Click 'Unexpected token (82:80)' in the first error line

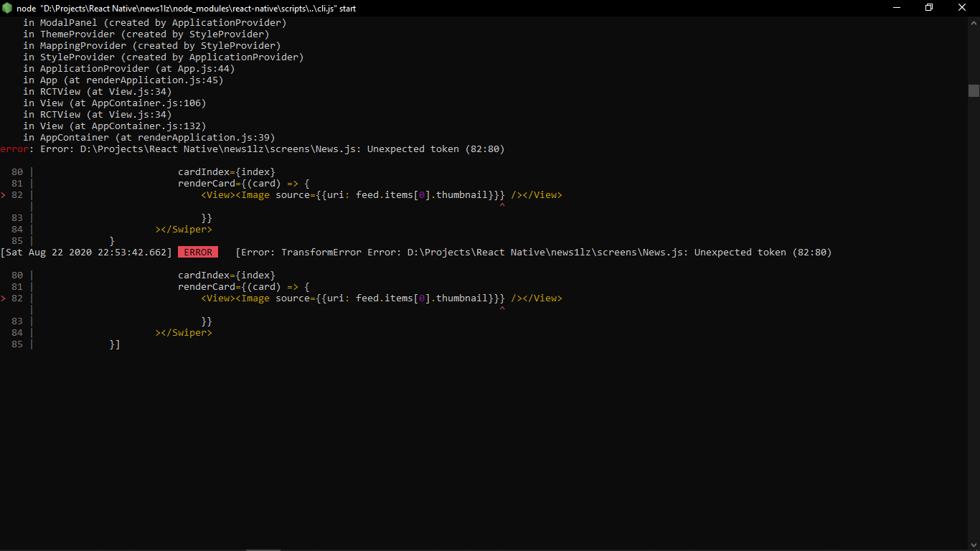[436, 149]
